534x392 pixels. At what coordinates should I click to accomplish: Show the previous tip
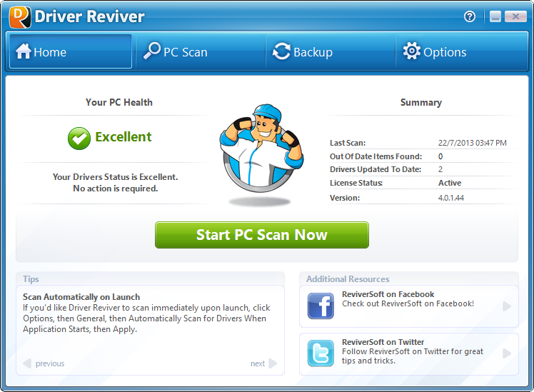point(50,363)
